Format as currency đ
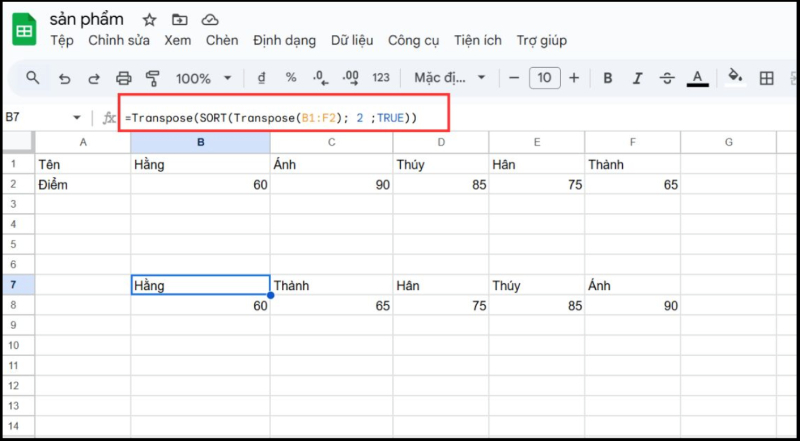This screenshot has height=441, width=800. 261,78
